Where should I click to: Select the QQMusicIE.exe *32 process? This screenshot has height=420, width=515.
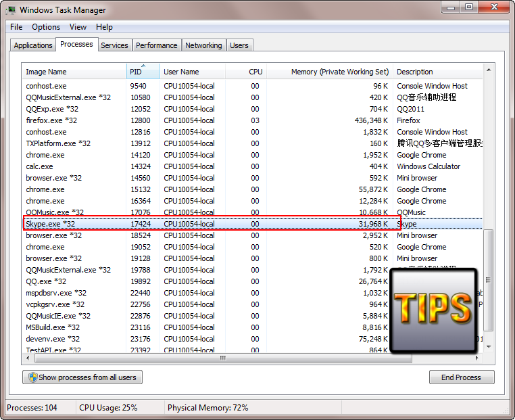252,316
